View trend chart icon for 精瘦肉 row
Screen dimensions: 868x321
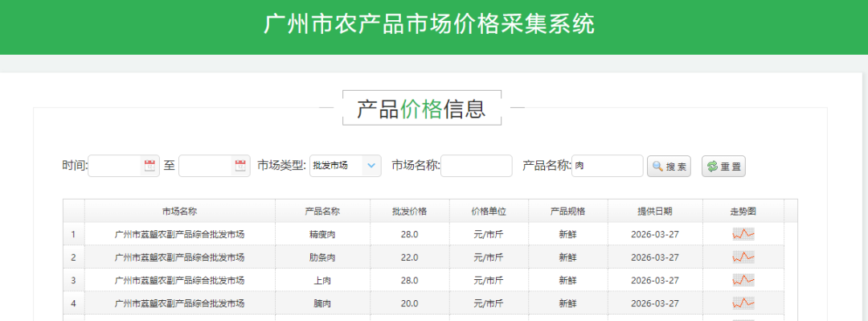743,234
